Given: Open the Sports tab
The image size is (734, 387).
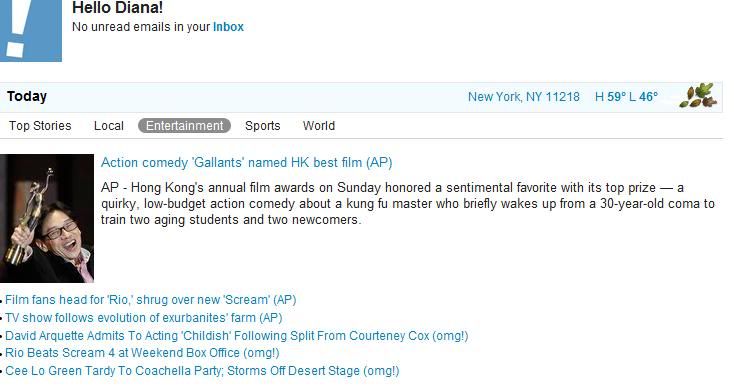Looking at the screenshot, I should (x=263, y=126).
